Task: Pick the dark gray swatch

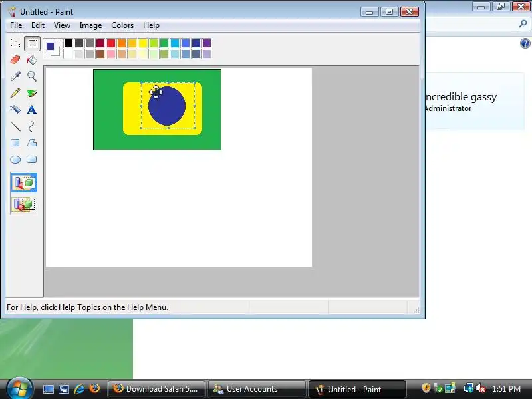Action: [x=79, y=43]
